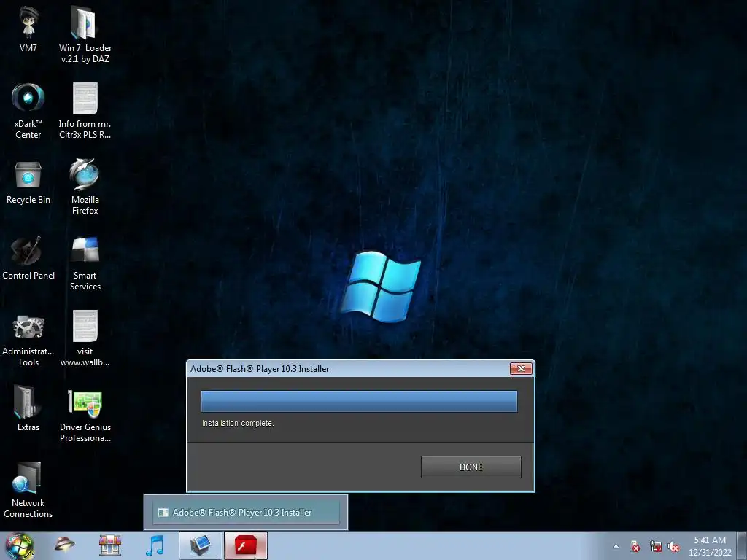Open the Windows Start orb
Viewport: 747px width, 560px height.
pos(19,545)
